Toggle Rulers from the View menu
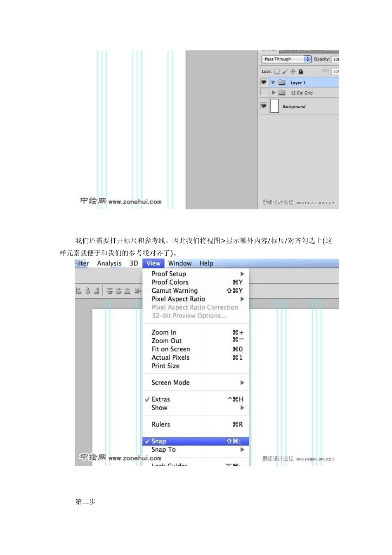The image size is (392, 555). click(x=196, y=425)
